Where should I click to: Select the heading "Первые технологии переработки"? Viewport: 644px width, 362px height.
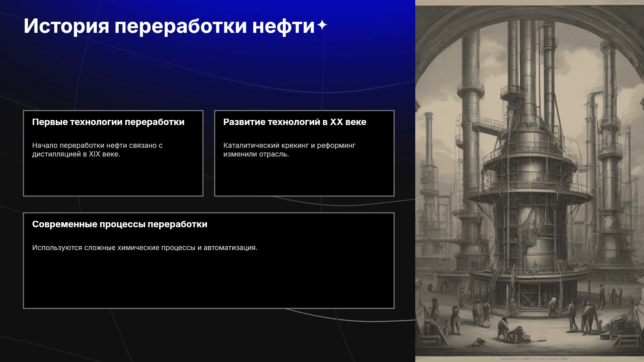point(108,122)
